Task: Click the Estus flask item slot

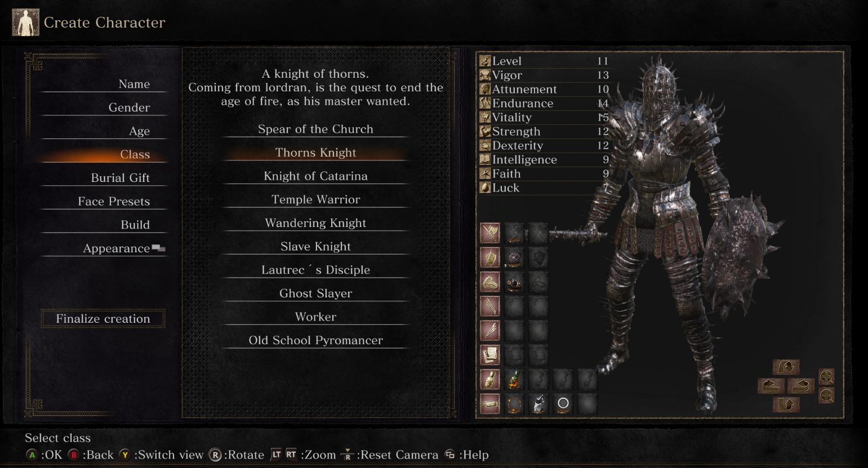Action: click(514, 379)
